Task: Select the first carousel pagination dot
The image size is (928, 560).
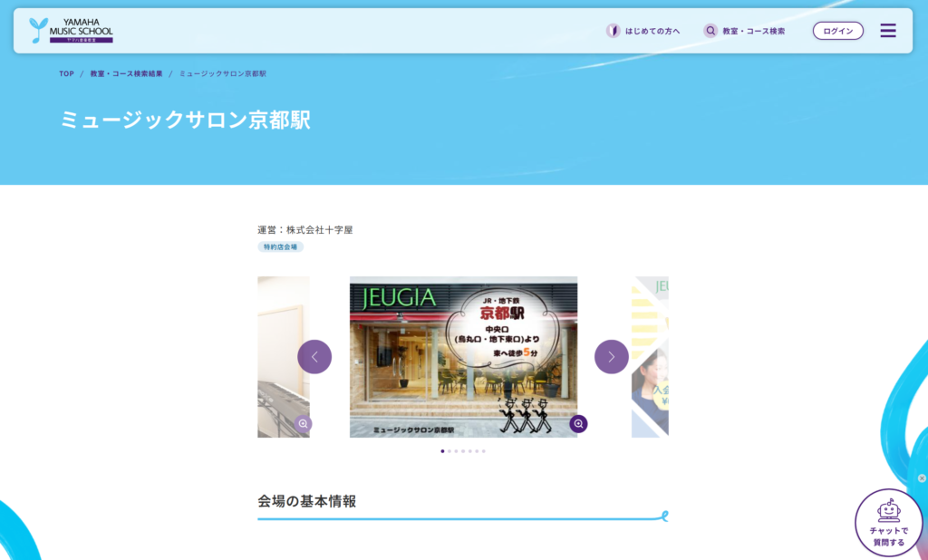Action: point(442,451)
